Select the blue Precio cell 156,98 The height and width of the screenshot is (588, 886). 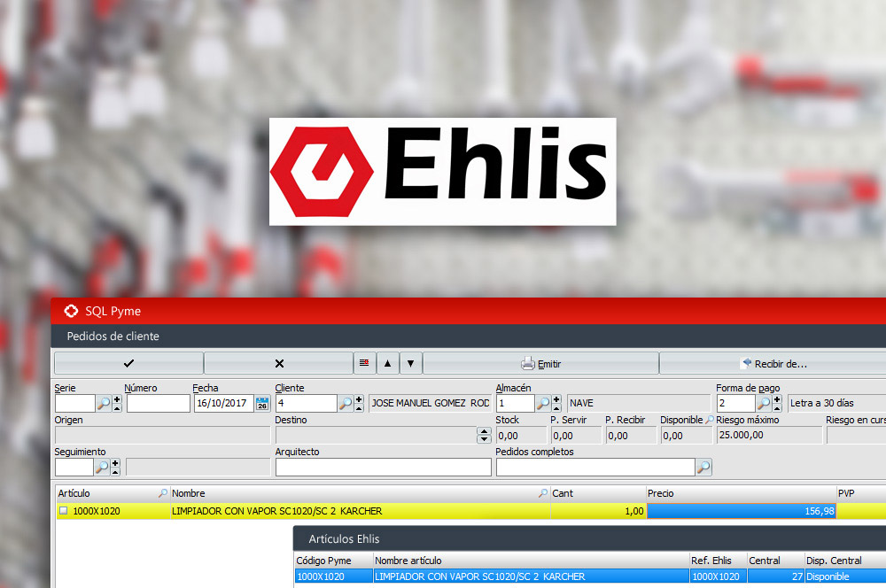(x=742, y=511)
